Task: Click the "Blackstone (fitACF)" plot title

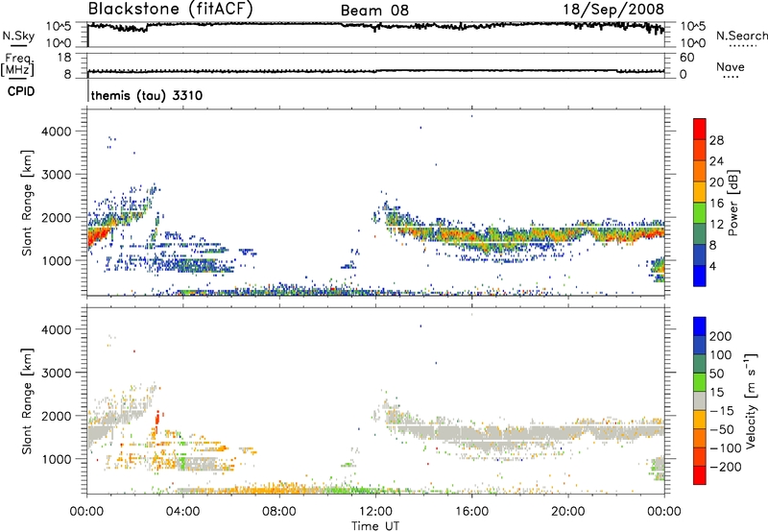Action: point(170,10)
